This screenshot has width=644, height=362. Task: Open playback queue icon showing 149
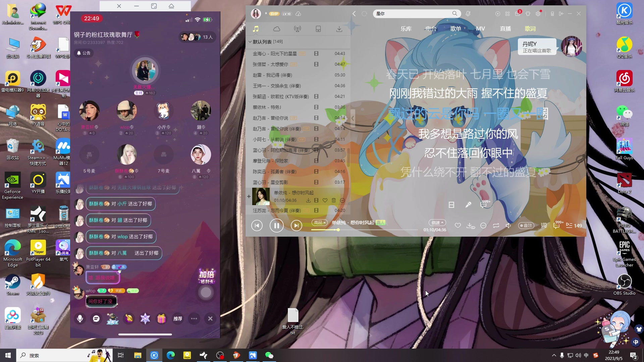(574, 226)
